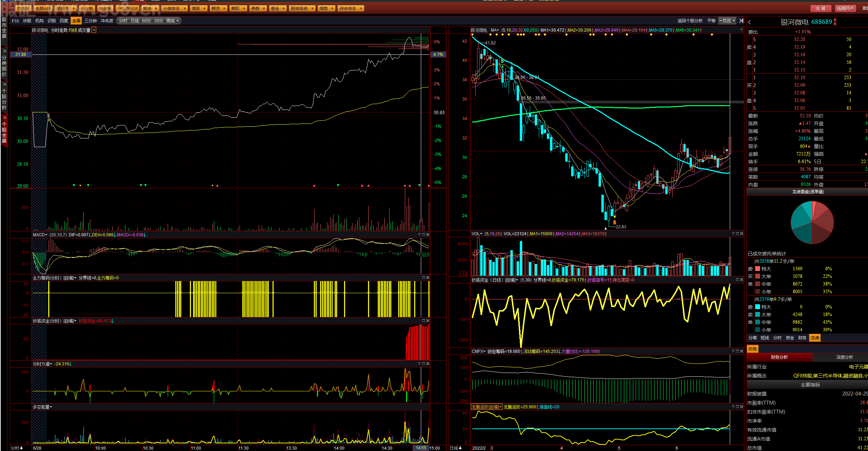Maximize the VOL volume panel
Viewport: 868px width, 451px height.
click(737, 234)
